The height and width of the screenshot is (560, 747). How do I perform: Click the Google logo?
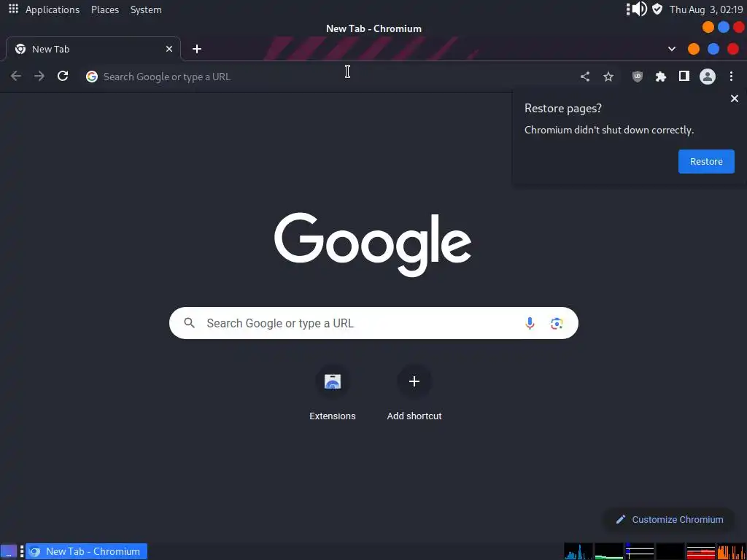(373, 244)
